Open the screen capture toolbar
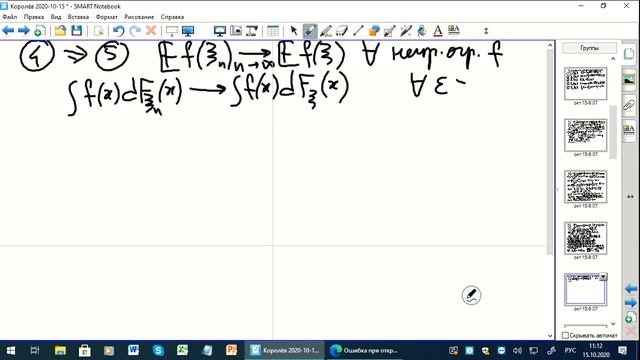The width and height of the screenshot is (640, 360). click(x=236, y=31)
